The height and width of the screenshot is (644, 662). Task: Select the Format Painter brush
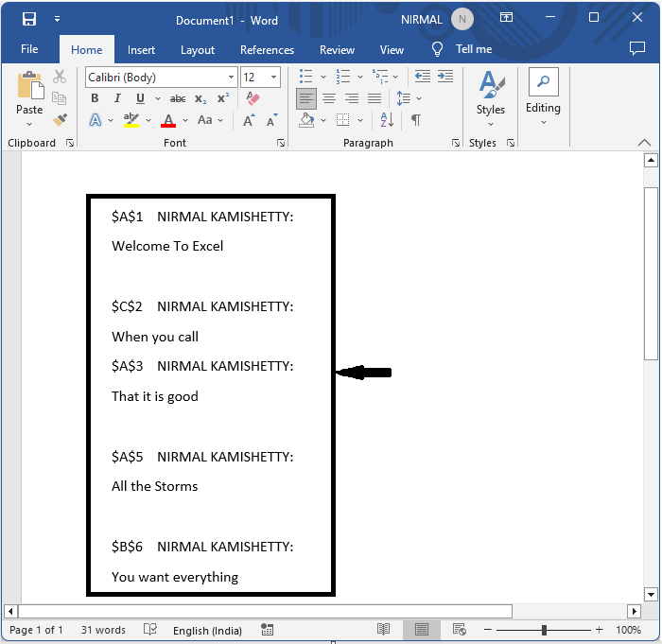pos(60,120)
